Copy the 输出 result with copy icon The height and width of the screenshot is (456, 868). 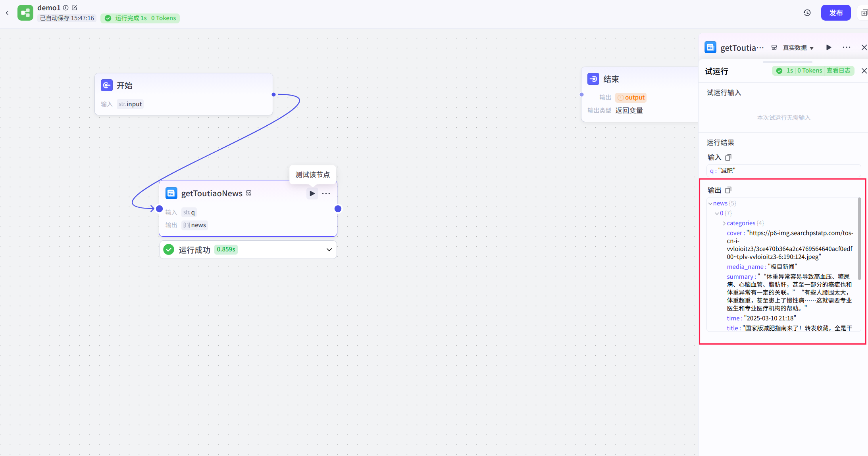point(728,190)
